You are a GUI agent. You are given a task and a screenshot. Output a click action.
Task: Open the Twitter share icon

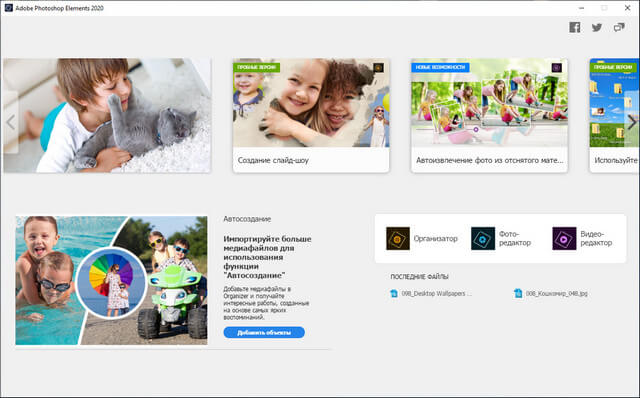pyautogui.click(x=597, y=27)
